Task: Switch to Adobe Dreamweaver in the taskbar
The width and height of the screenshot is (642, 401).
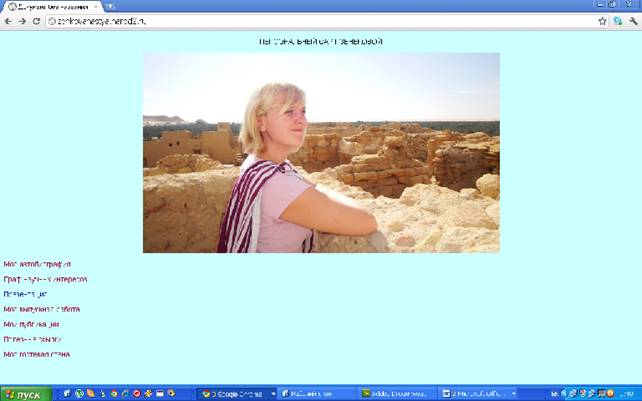Action: click(x=397, y=394)
